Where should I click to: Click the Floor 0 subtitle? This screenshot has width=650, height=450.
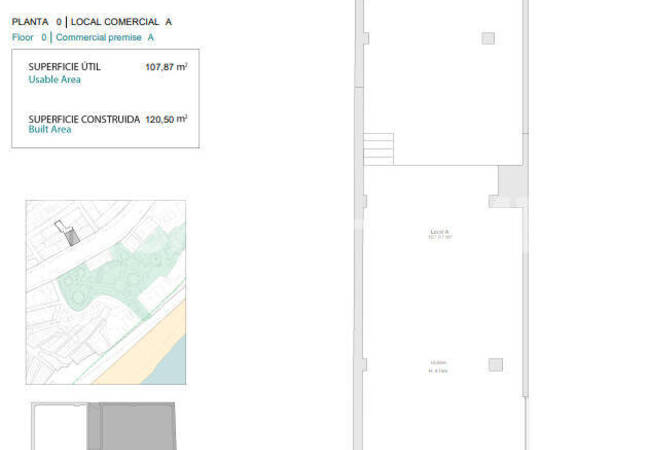click(29, 37)
